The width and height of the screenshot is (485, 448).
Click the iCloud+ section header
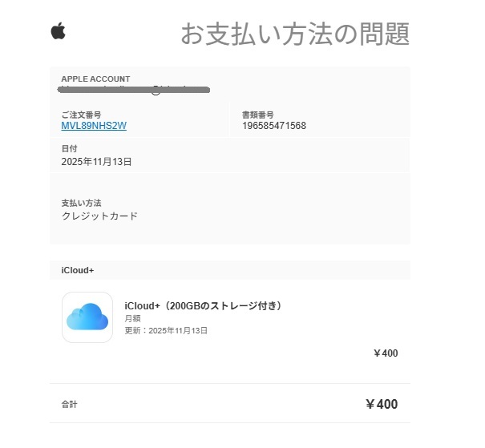pos(78,270)
